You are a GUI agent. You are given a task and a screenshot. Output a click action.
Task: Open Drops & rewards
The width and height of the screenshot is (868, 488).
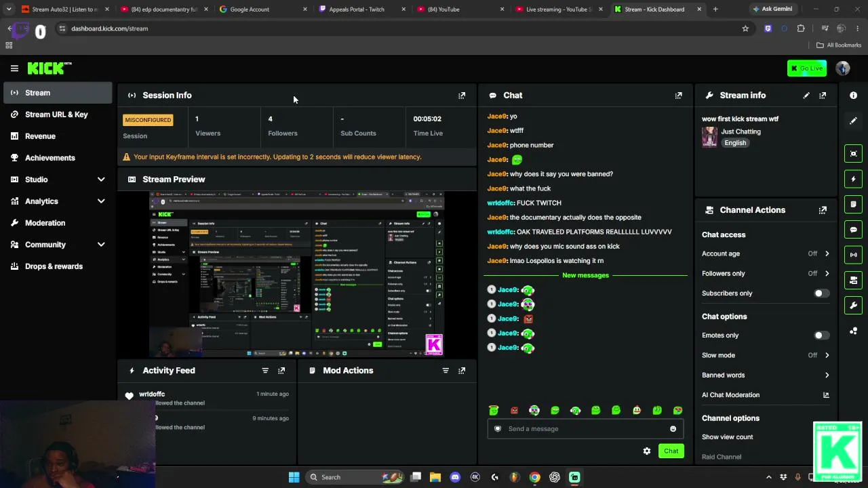[x=57, y=266]
